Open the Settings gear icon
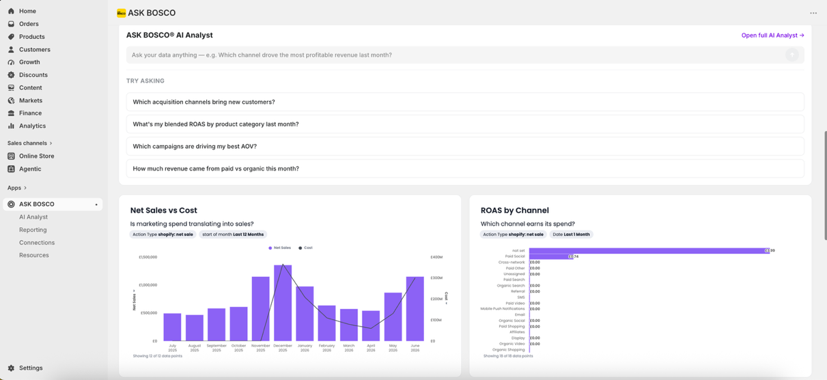This screenshot has height=380, width=827. pyautogui.click(x=11, y=368)
